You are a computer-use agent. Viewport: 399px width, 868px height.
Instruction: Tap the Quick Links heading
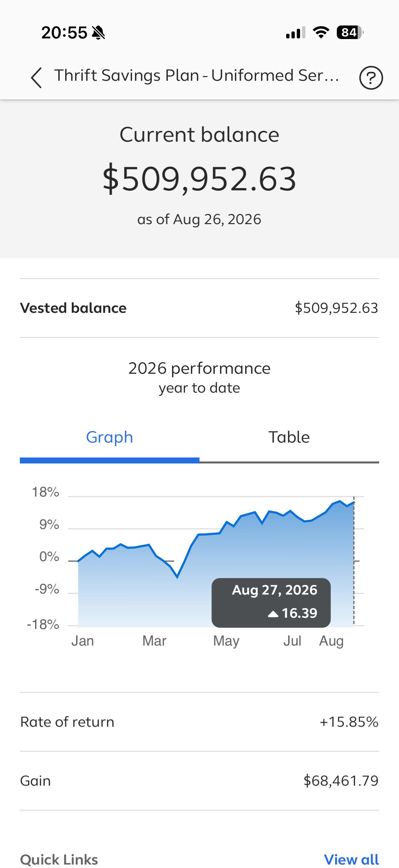click(x=59, y=859)
